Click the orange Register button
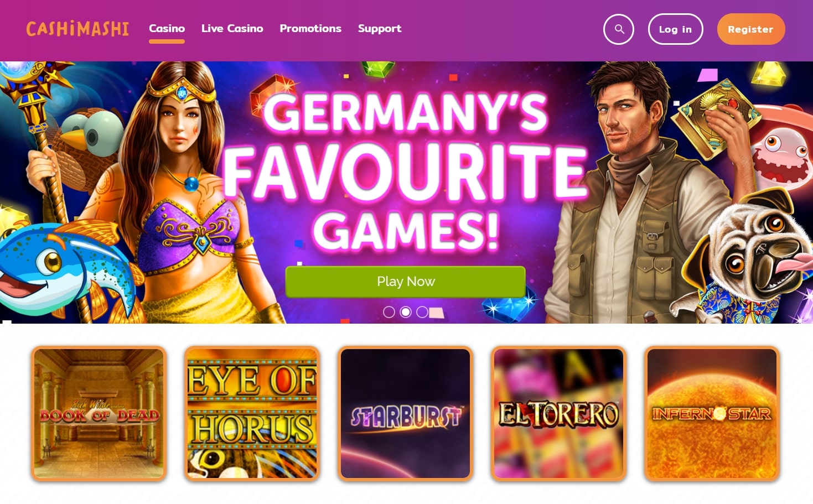 [751, 29]
